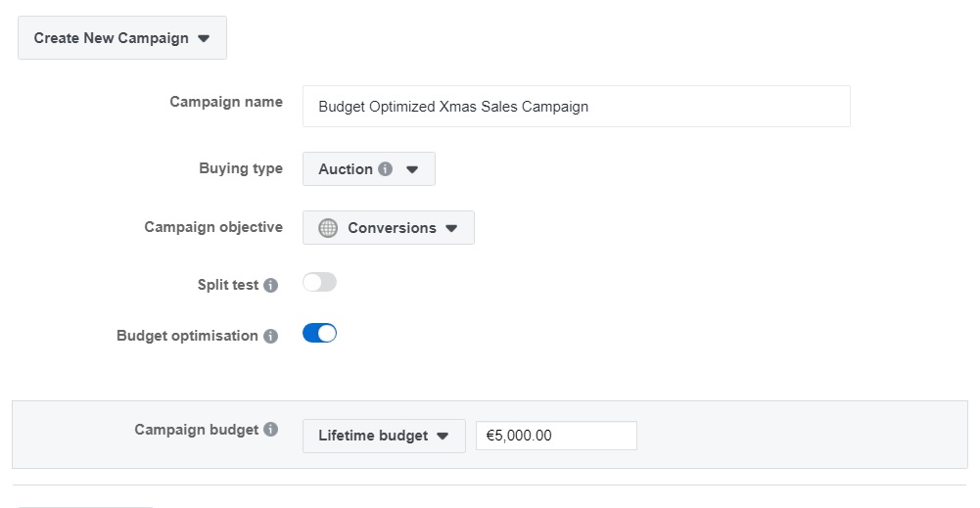Image resolution: width=980 pixels, height=508 pixels.
Task: Click the Campaign objective label text
Action: (213, 227)
